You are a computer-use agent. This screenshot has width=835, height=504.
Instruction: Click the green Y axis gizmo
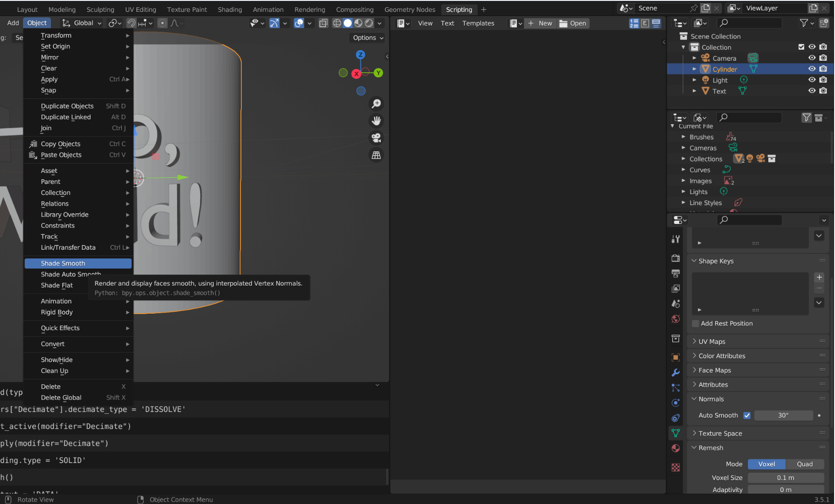(378, 73)
